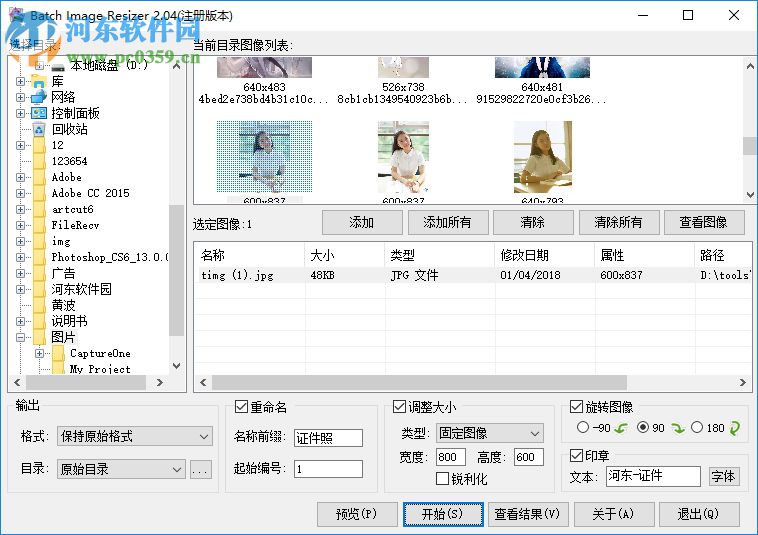
Task: Expand the 说明书 folder node
Action: coord(20,321)
